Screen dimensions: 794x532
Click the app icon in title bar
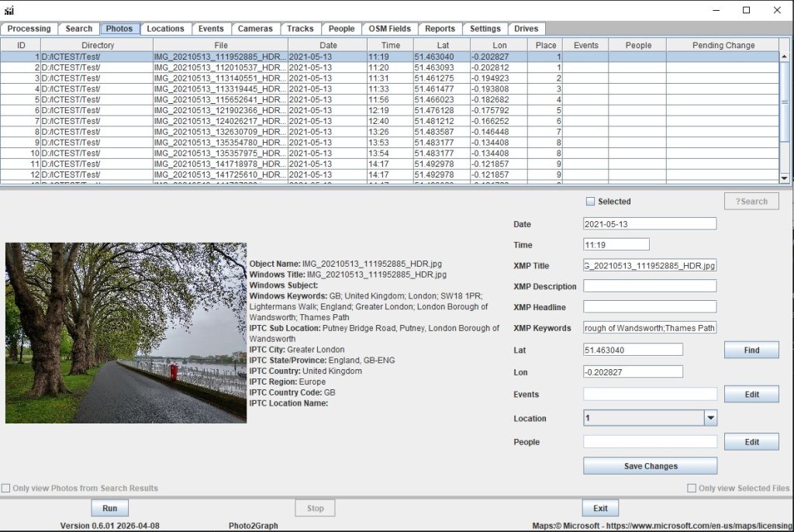tap(9, 10)
